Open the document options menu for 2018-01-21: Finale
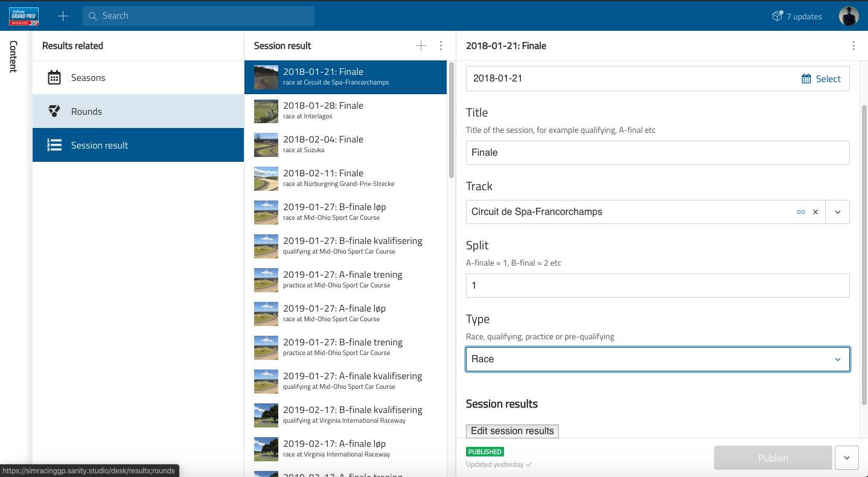Viewport: 868px width, 477px height. [854, 46]
